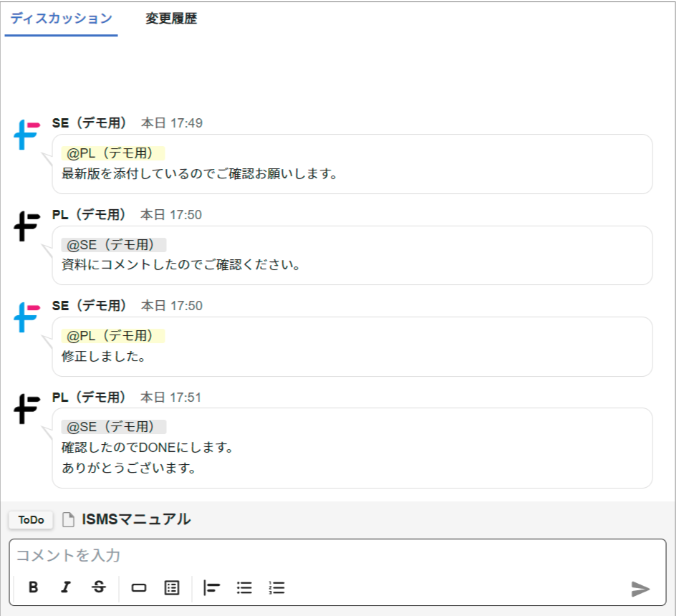
Task: Select the numbered list icon
Action: [276, 587]
